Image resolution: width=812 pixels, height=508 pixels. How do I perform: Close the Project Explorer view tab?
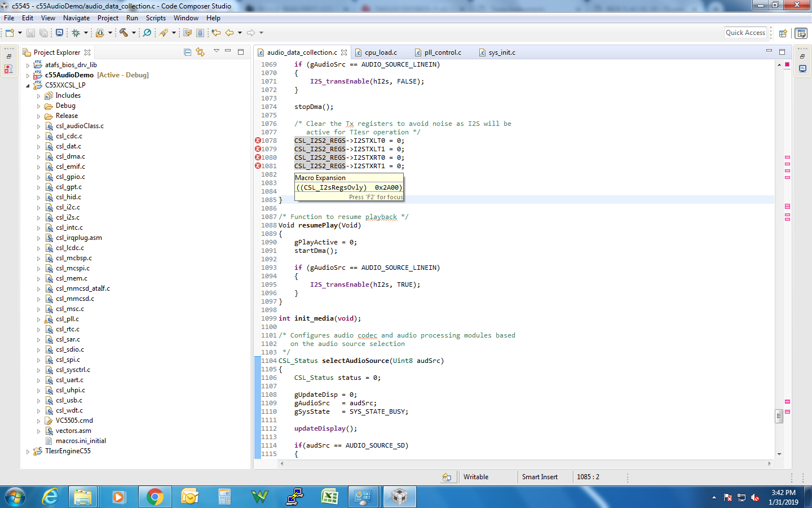[x=87, y=52]
